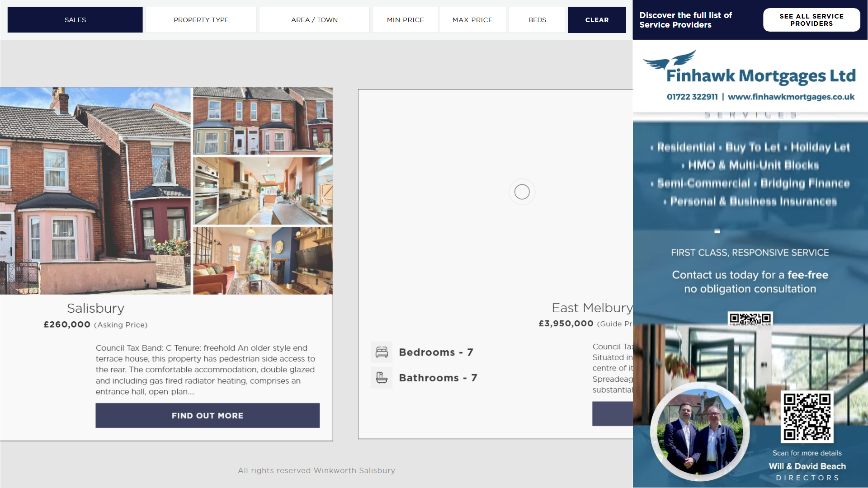Screen dimensions: 868x488
Task: Select the Sales tab
Action: pyautogui.click(x=75, y=20)
